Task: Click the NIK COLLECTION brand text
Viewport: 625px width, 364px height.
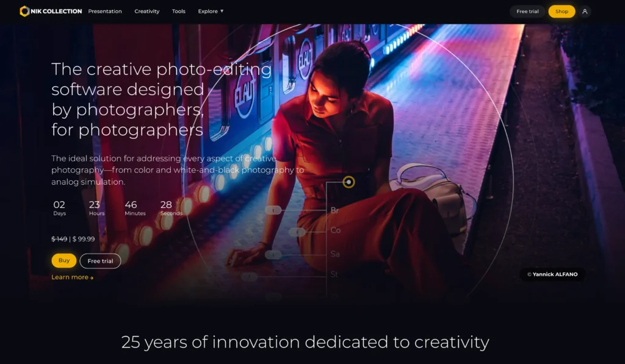Action: (x=56, y=11)
